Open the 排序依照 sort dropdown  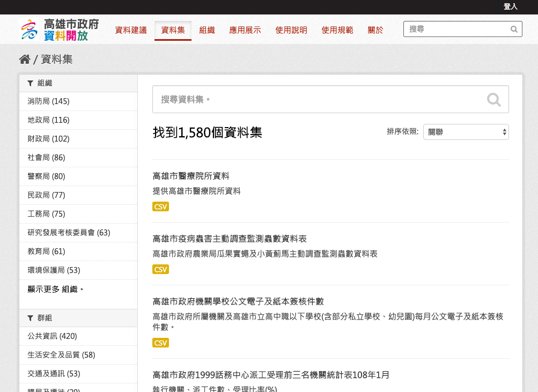[466, 132]
